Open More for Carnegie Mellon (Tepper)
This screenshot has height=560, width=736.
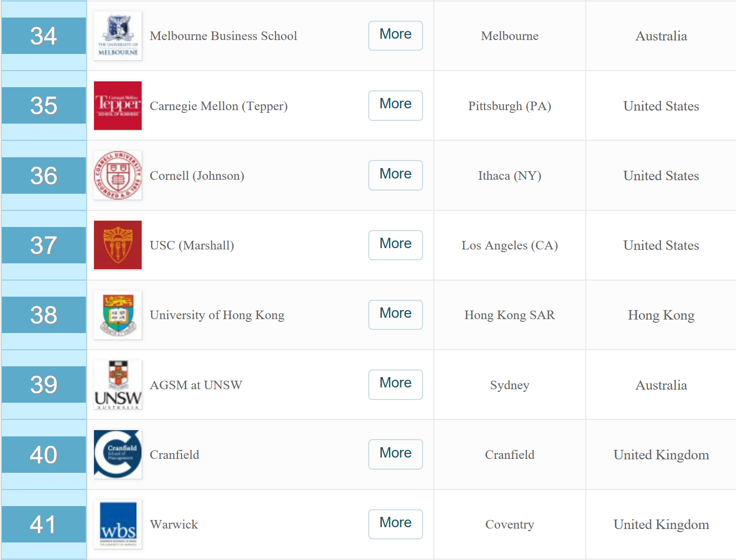(396, 105)
